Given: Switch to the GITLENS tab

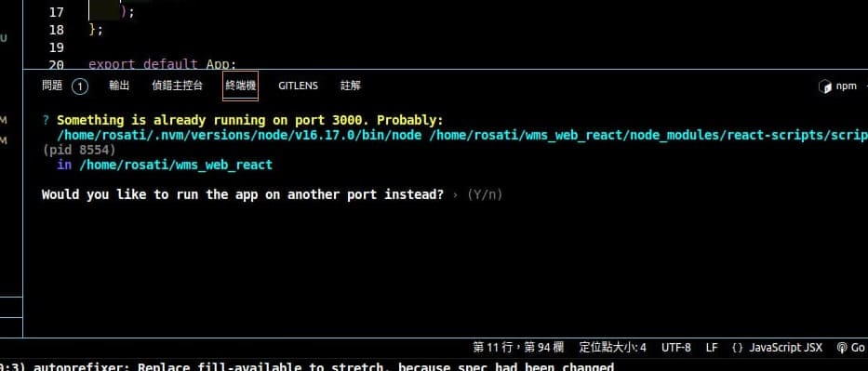Looking at the screenshot, I should coord(299,86).
